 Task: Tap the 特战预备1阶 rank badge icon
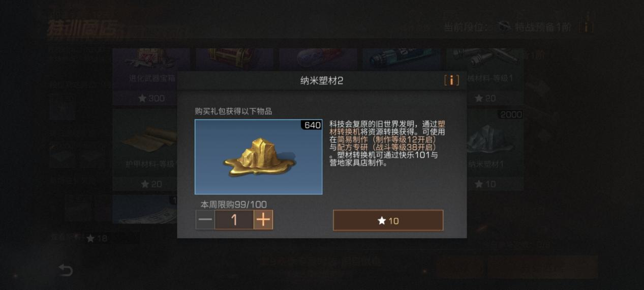coord(504,26)
